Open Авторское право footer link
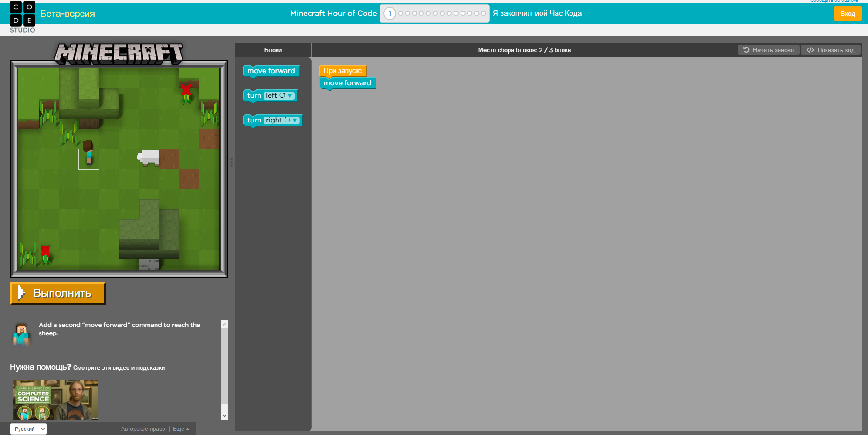868x435 pixels. tap(143, 429)
